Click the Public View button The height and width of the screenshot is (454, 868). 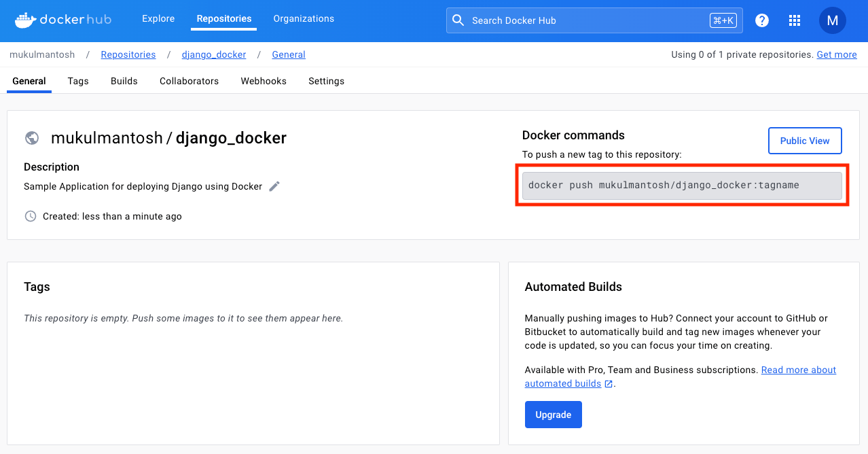coord(805,141)
